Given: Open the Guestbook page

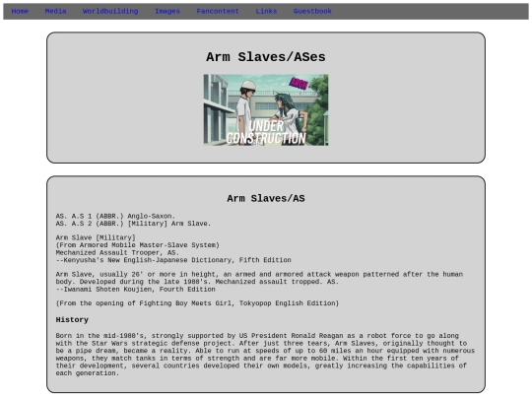Looking at the screenshot, I should [x=312, y=11].
